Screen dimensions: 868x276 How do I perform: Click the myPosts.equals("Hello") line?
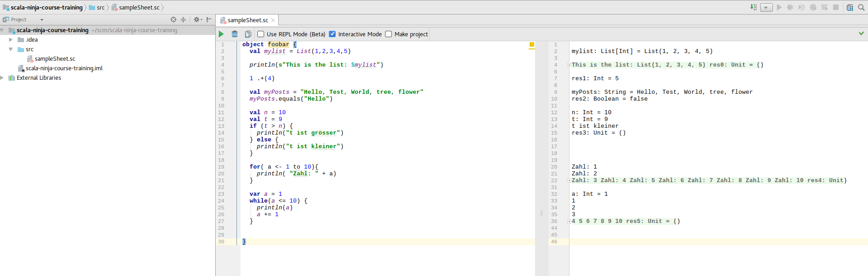click(291, 99)
